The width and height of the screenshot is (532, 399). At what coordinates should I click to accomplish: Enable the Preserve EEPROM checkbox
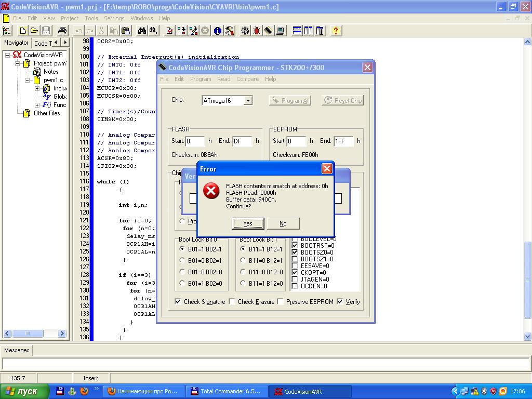click(x=281, y=301)
